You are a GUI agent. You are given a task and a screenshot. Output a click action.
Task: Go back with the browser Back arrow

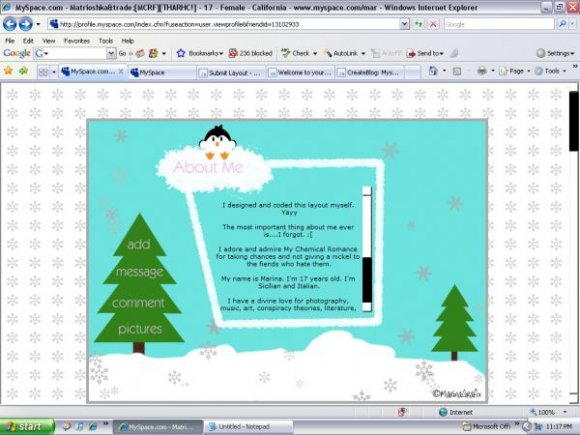click(10, 24)
